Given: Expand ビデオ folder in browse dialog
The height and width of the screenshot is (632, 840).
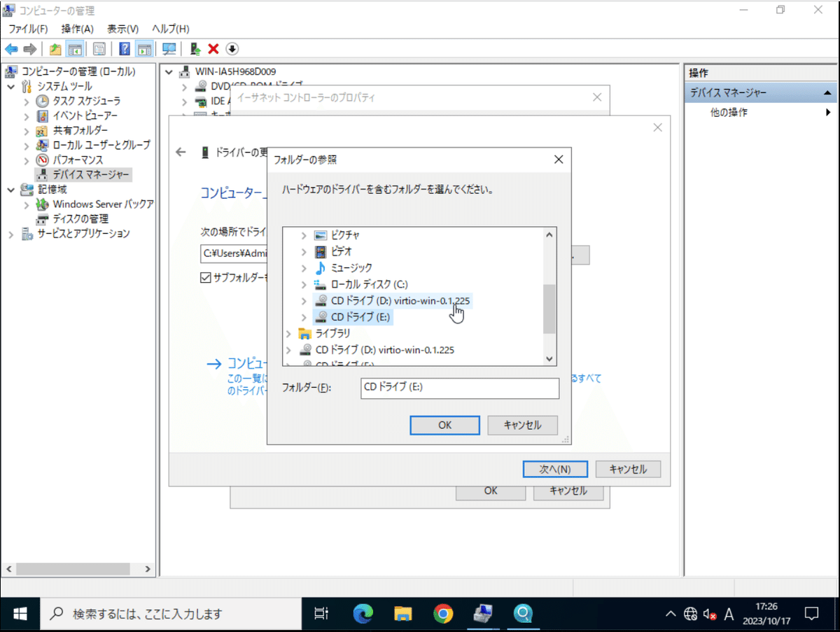Looking at the screenshot, I should (x=304, y=251).
